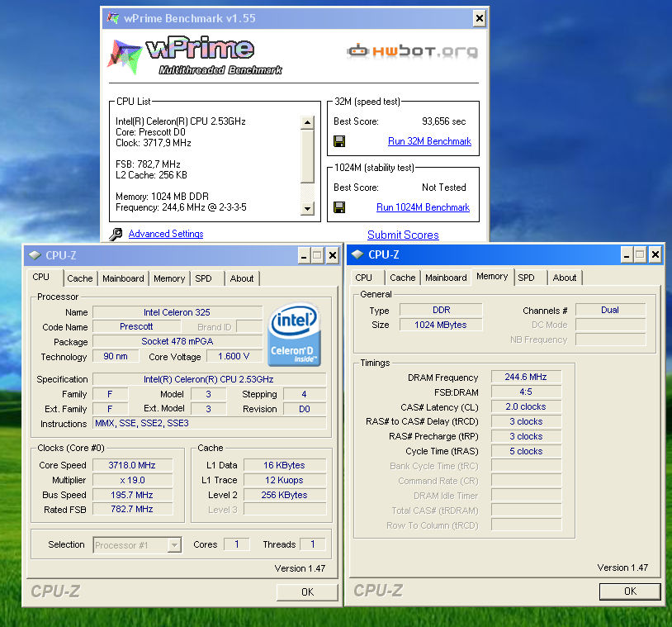Minimize the left CPU-Z window
The image size is (672, 627).
304,256
